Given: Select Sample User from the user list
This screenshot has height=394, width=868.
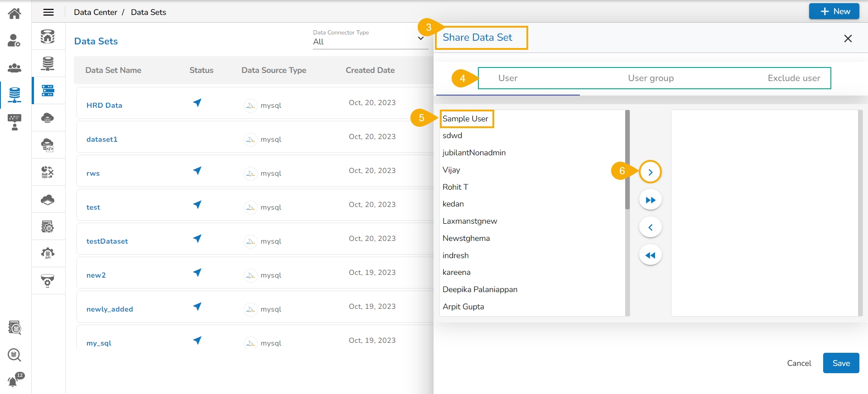Looking at the screenshot, I should point(465,119).
